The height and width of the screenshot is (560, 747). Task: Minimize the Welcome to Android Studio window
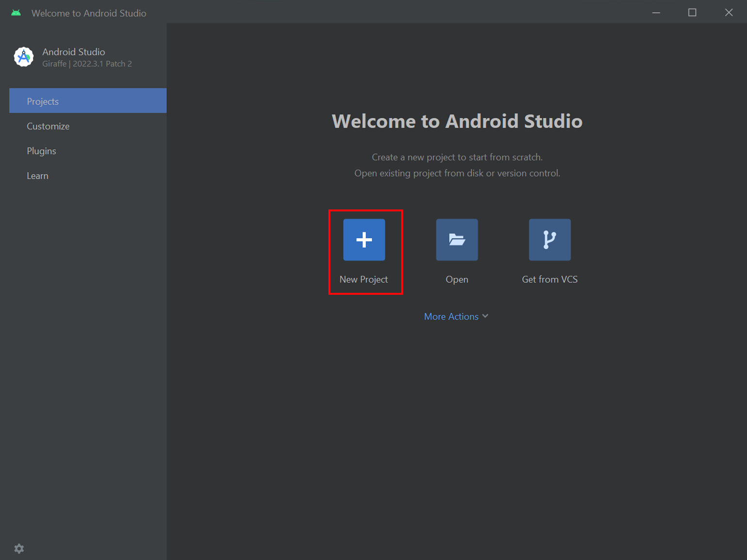pyautogui.click(x=656, y=13)
